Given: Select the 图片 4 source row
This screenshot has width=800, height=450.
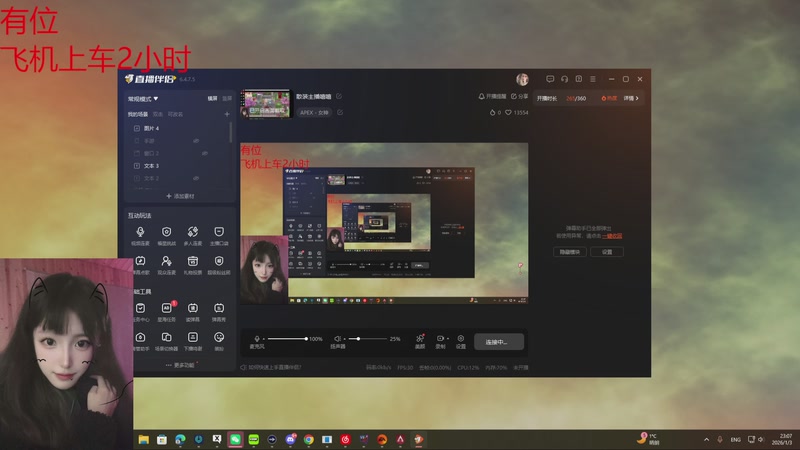Looking at the screenshot, I should click(179, 128).
